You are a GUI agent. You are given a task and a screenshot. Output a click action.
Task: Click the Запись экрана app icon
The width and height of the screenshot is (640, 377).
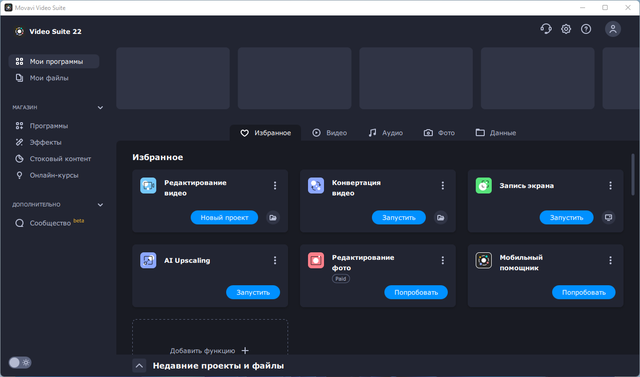(484, 186)
